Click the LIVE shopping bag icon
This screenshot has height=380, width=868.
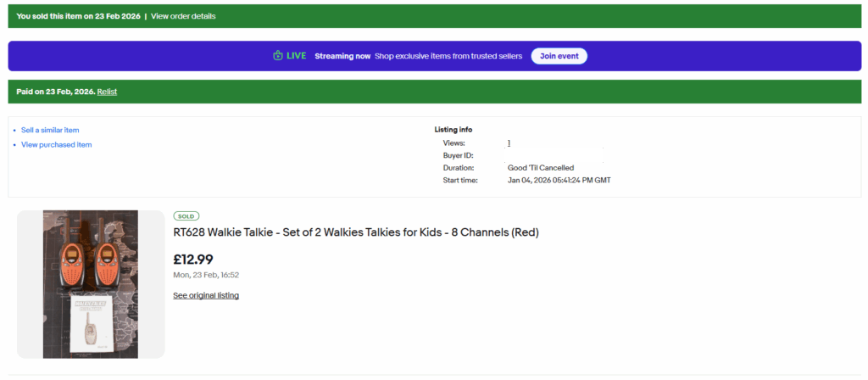[x=277, y=56]
